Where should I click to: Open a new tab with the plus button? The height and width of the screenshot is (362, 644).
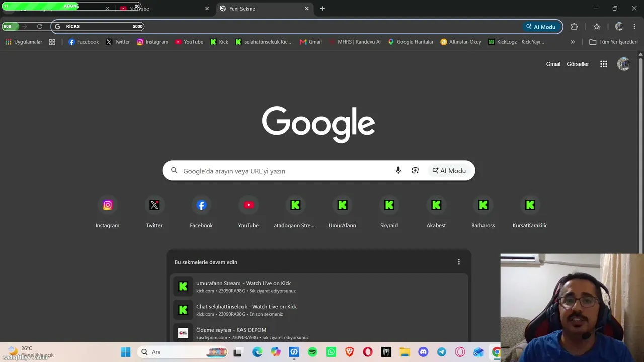click(322, 9)
